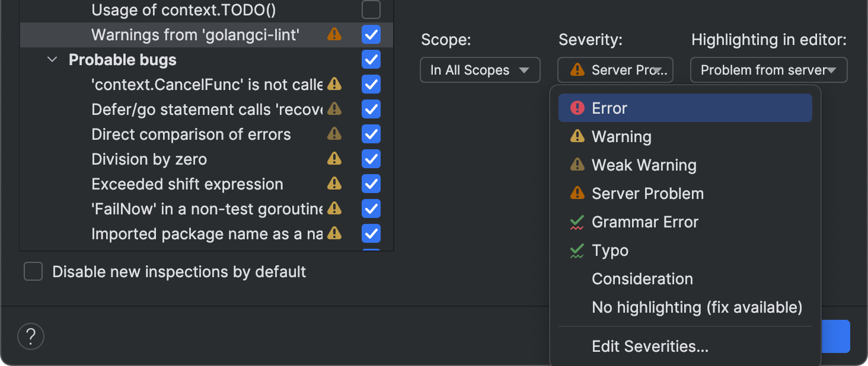Toggle 'Disable new inspections by default'
This screenshot has width=868, height=366.
pyautogui.click(x=33, y=272)
